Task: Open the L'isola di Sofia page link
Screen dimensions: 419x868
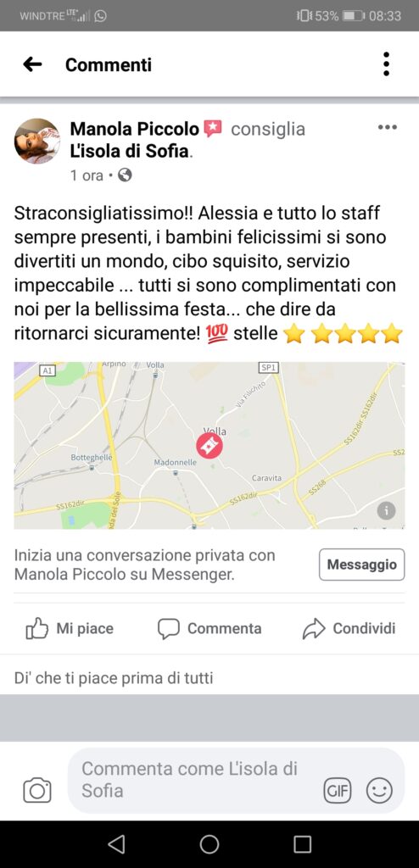Action: [x=131, y=152]
